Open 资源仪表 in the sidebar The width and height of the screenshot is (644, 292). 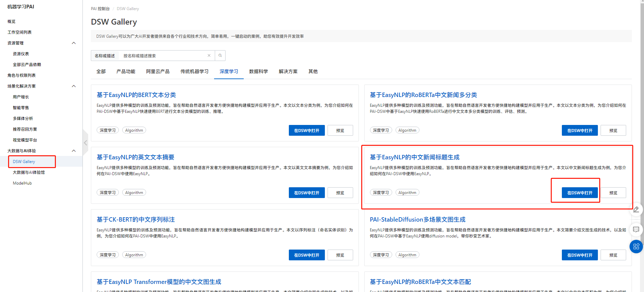21,54
